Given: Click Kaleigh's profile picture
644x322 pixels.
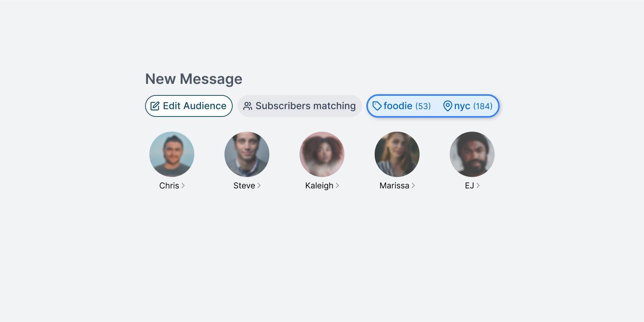Looking at the screenshot, I should [x=322, y=154].
